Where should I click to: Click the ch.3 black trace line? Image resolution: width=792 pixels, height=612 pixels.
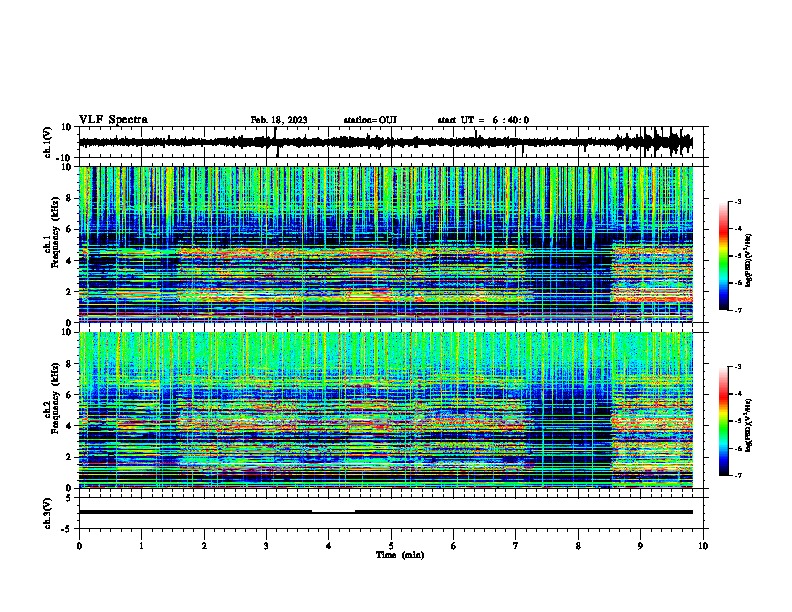[x=385, y=512]
